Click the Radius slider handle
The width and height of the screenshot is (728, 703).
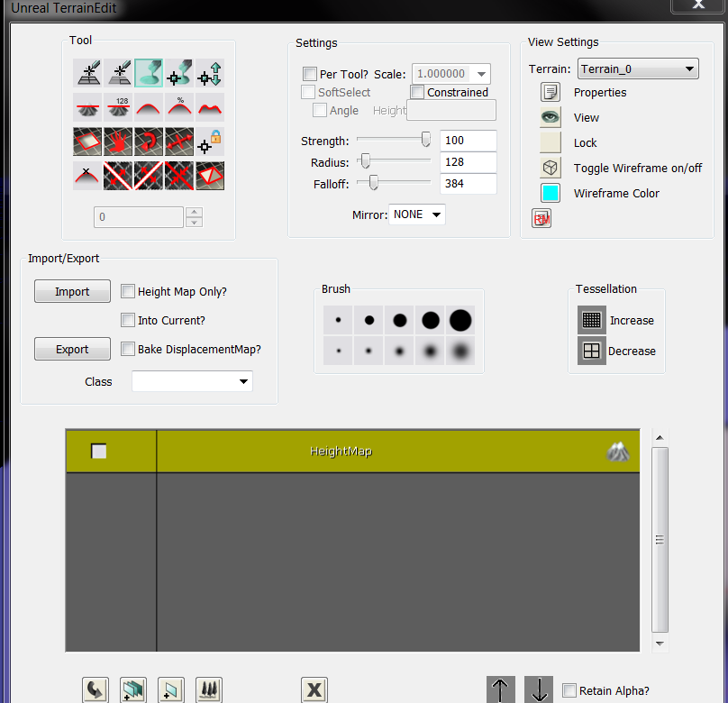366,161
